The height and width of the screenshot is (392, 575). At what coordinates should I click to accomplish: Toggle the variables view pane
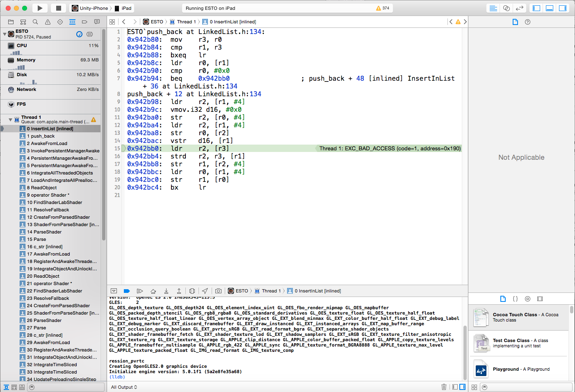455,387
